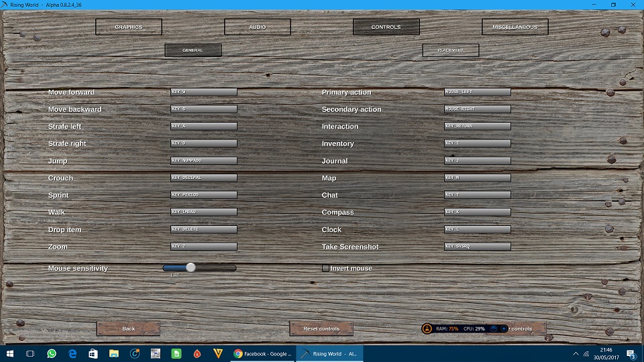The height and width of the screenshot is (362, 644).
Task: Open WhatsApp from the taskbar
Action: pyautogui.click(x=52, y=353)
